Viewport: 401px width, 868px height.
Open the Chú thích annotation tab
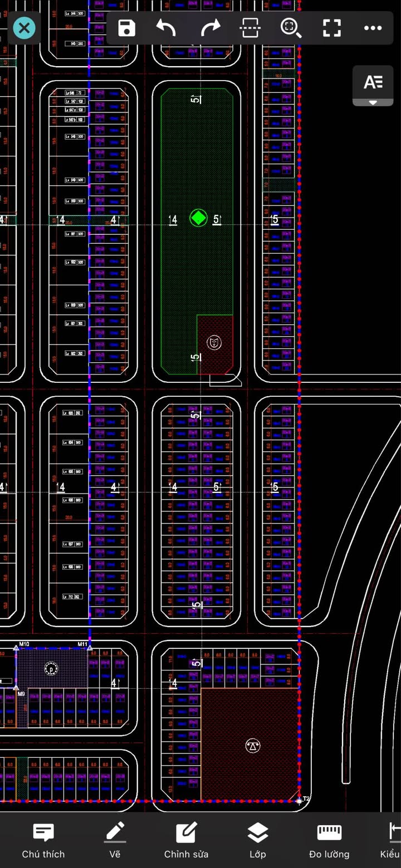(x=43, y=841)
